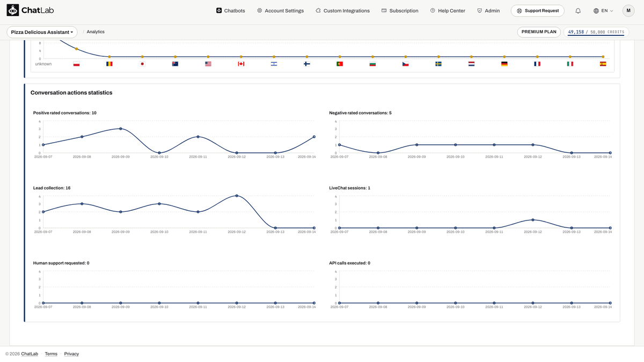The width and height of the screenshot is (644, 362).
Task: Click the Custom Integrations puzzle icon
Action: pos(318,11)
